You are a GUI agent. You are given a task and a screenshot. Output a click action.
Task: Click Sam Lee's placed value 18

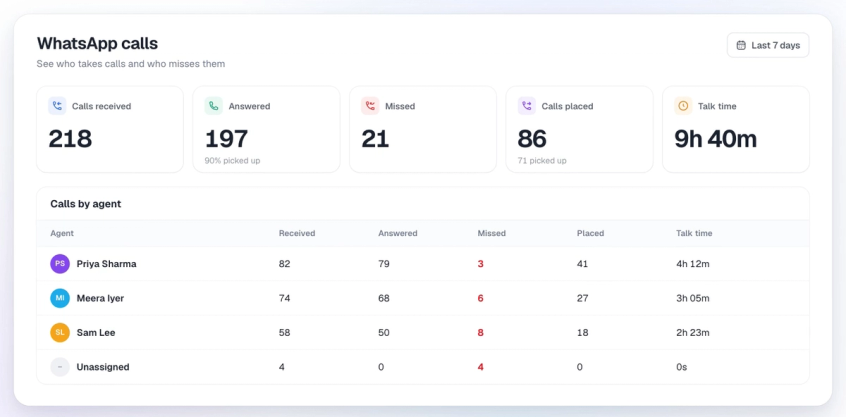click(582, 333)
